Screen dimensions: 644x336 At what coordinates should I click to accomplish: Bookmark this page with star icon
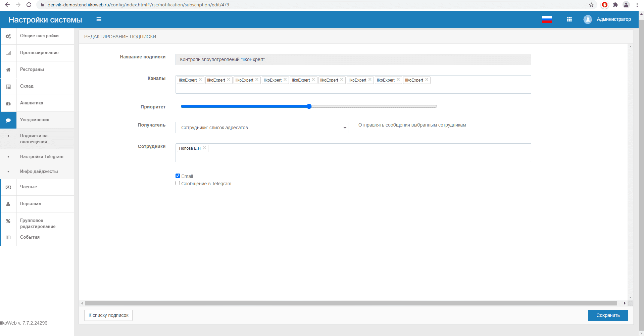tap(591, 5)
